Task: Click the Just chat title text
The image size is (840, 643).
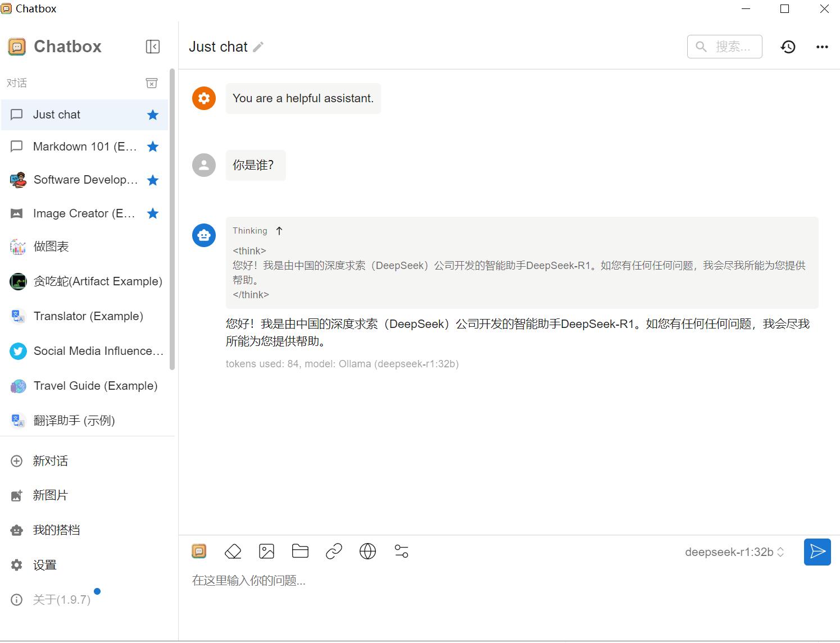Action: click(218, 47)
